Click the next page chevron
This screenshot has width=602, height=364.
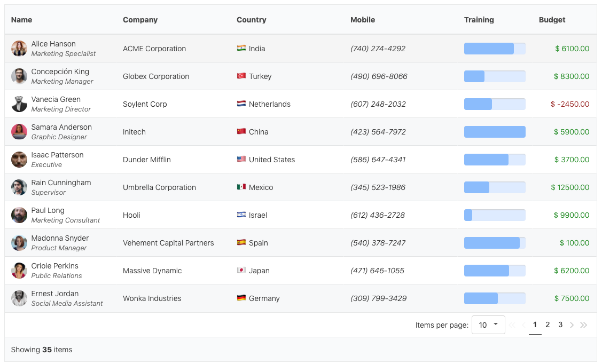tap(572, 324)
